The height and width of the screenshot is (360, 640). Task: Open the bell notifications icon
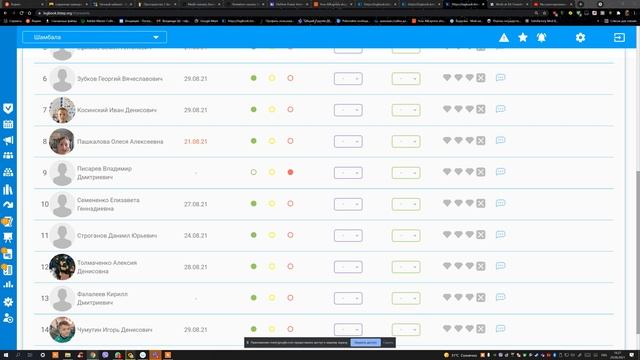click(x=541, y=38)
